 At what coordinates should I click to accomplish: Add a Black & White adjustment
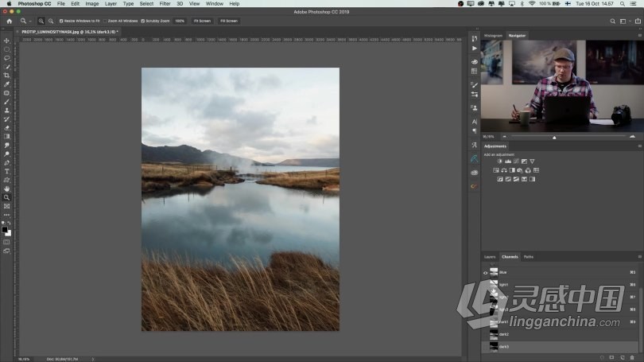[512, 170]
